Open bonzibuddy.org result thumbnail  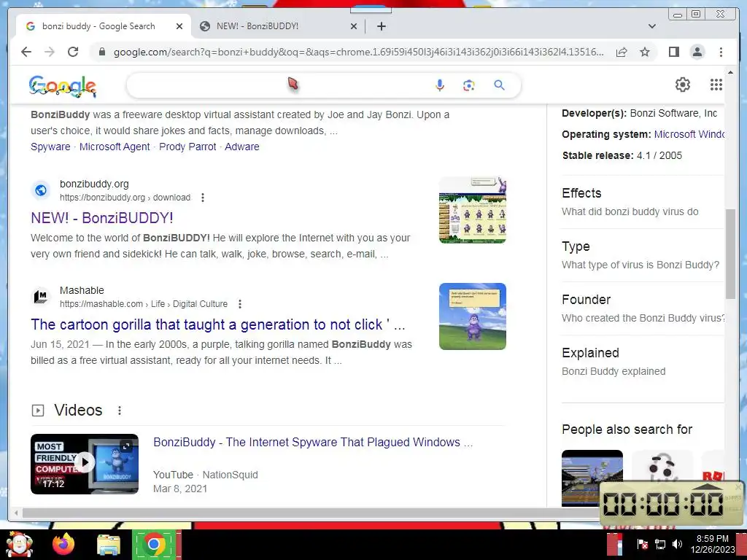[x=473, y=210]
